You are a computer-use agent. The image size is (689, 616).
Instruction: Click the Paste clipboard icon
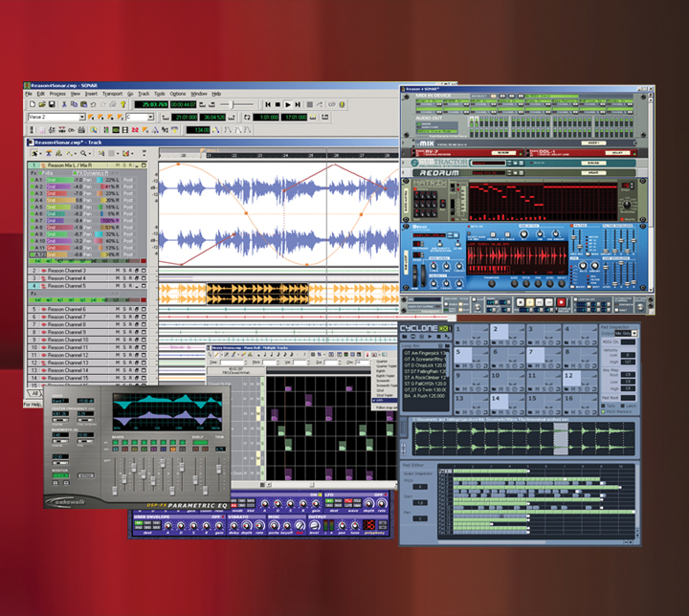(83, 104)
